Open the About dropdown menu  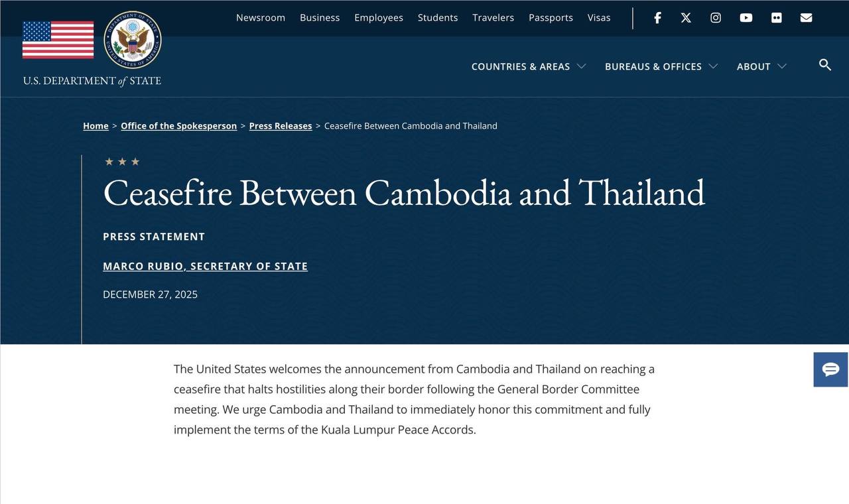point(761,66)
